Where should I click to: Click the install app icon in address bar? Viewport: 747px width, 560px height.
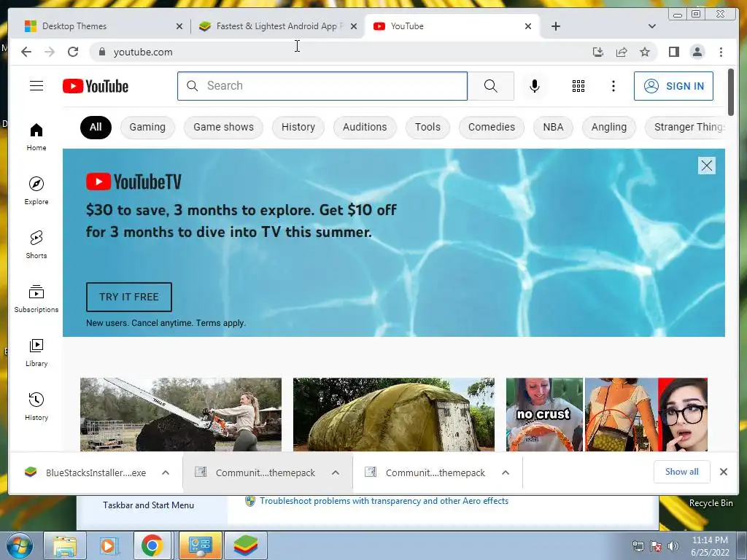coord(598,52)
